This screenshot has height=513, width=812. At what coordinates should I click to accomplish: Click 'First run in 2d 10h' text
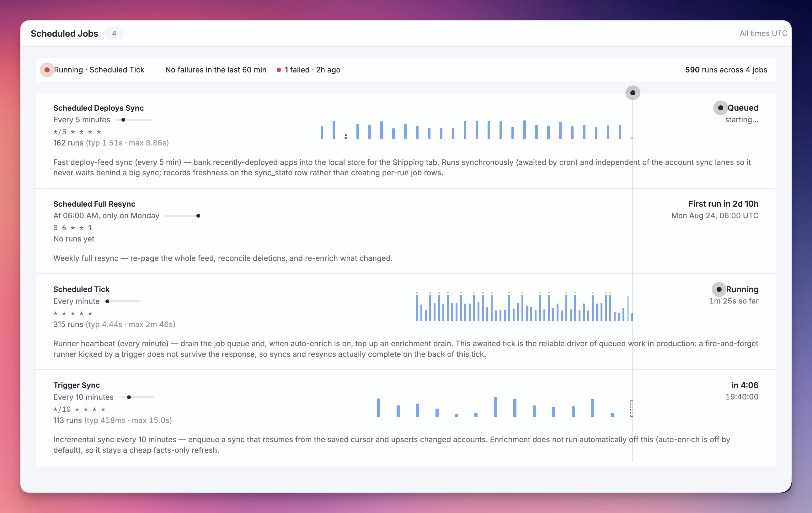[723, 204]
